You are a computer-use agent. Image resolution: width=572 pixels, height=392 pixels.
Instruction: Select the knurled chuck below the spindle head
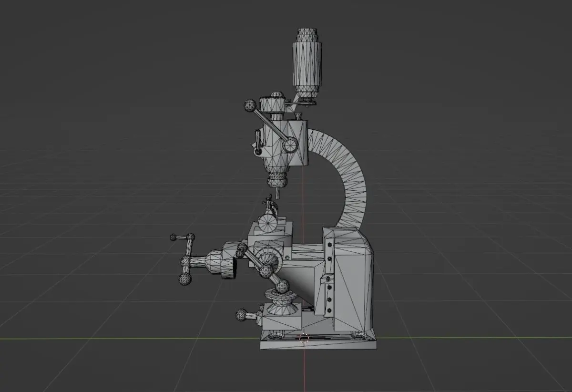point(278,180)
